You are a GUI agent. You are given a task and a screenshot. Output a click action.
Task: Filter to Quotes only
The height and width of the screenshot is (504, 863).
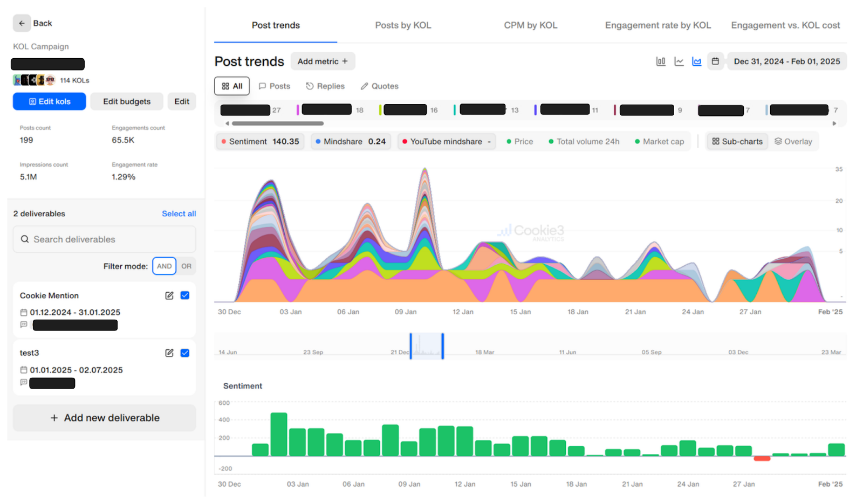[x=380, y=86]
